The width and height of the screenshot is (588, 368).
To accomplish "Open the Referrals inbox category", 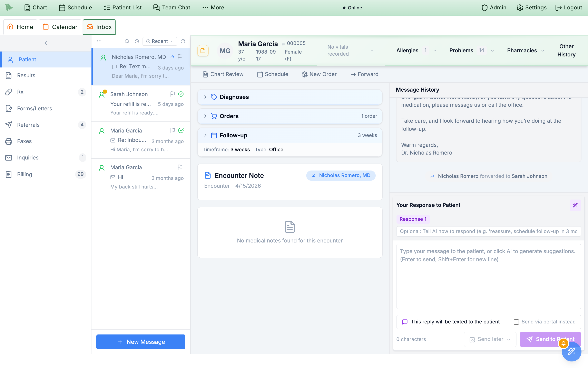I will [46, 125].
